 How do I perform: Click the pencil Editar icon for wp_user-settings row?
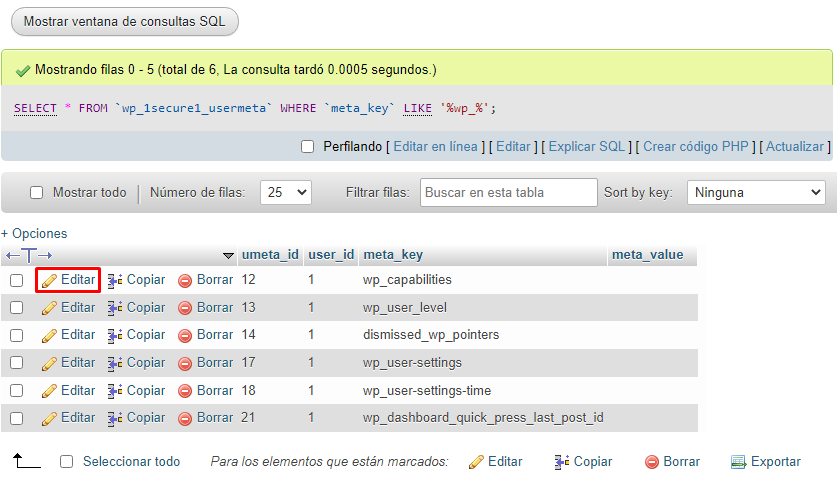[x=49, y=363]
